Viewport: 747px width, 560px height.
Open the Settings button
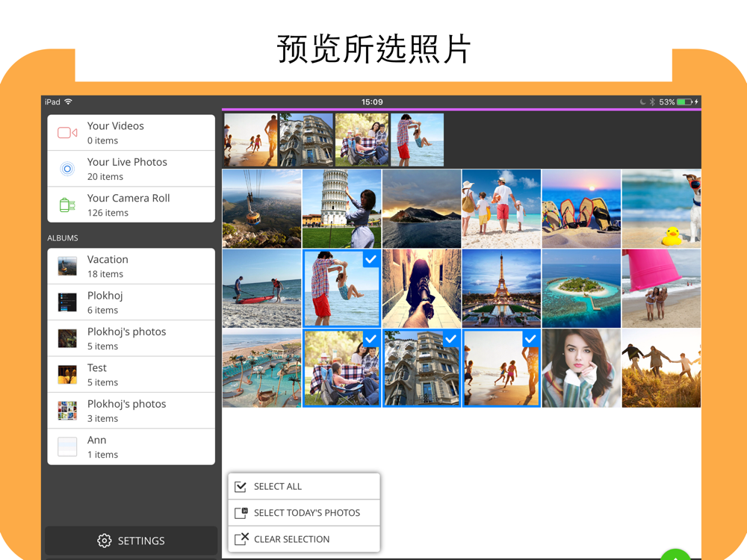tap(131, 541)
